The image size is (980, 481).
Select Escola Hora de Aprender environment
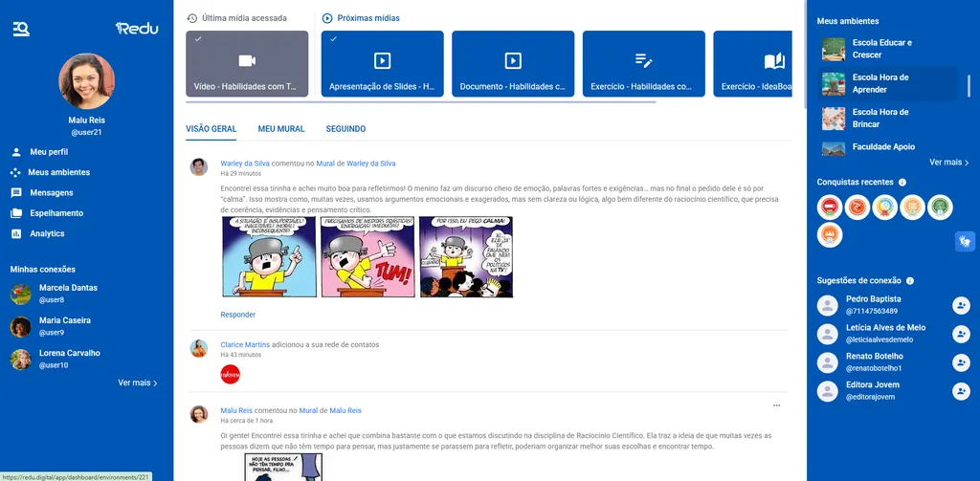point(880,83)
